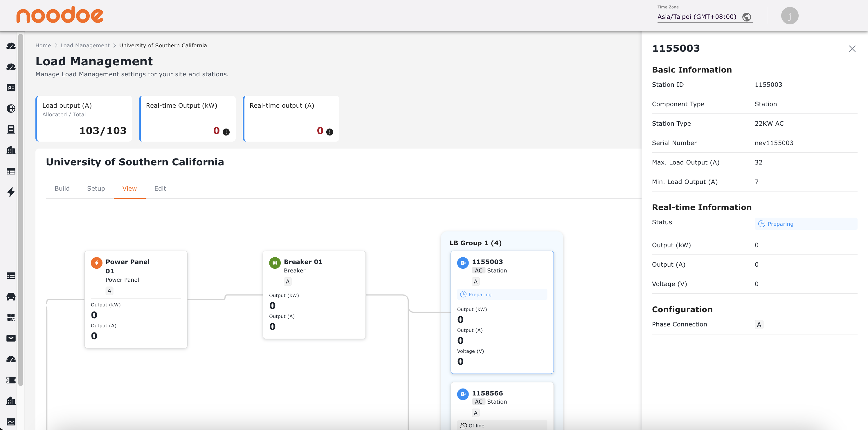Open the Time Zone dropdown

pyautogui.click(x=705, y=17)
